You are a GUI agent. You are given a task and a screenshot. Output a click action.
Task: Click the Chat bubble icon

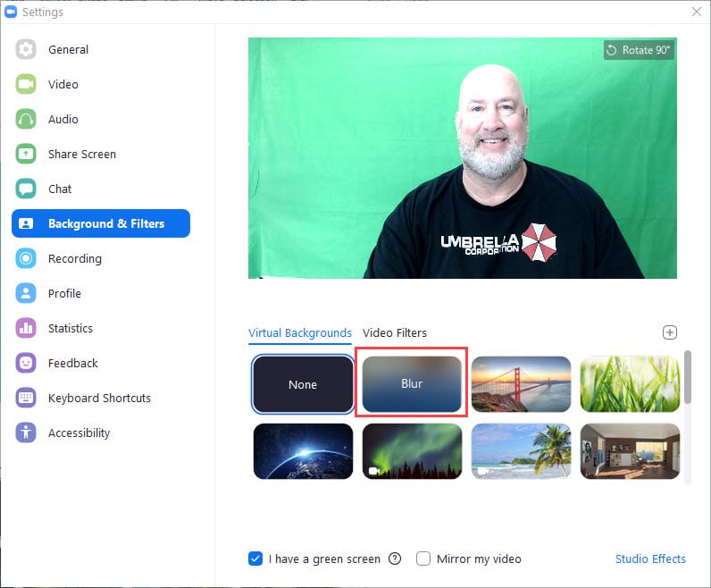click(26, 189)
